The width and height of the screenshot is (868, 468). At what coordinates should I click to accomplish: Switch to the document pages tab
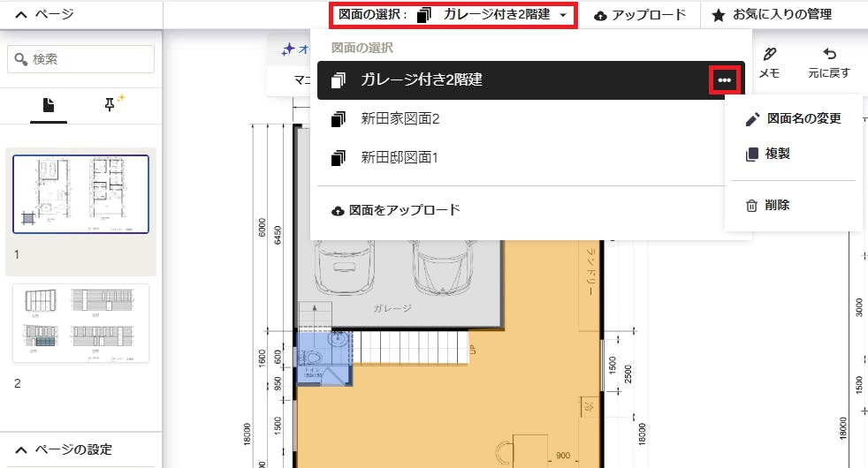pyautogui.click(x=49, y=105)
